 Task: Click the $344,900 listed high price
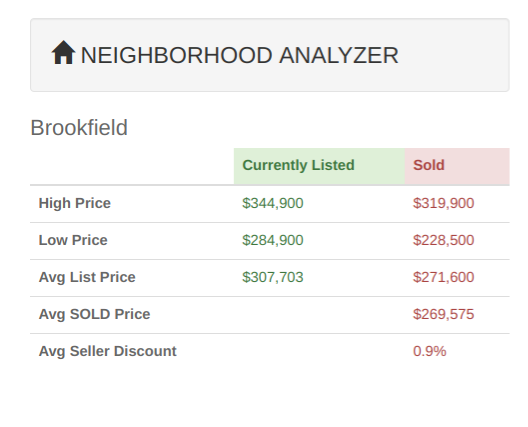273,203
